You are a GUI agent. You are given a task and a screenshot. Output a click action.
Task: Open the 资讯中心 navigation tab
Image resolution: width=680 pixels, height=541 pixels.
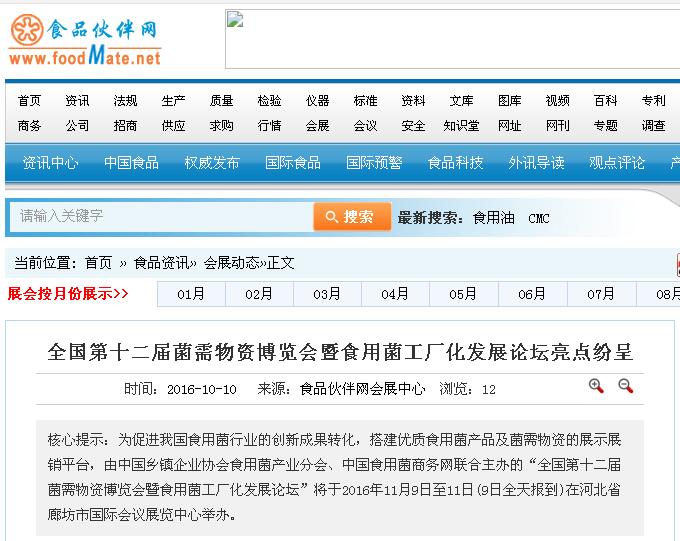point(50,163)
